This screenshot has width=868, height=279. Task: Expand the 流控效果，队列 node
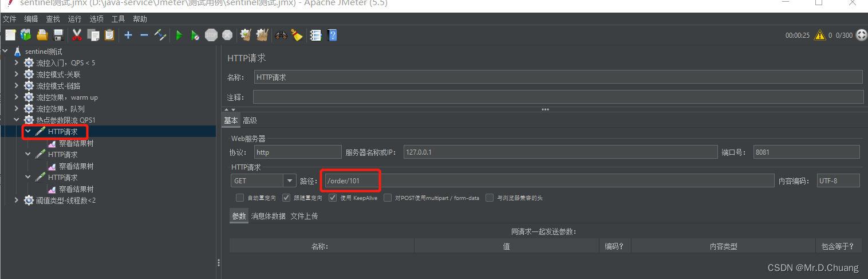(x=17, y=109)
